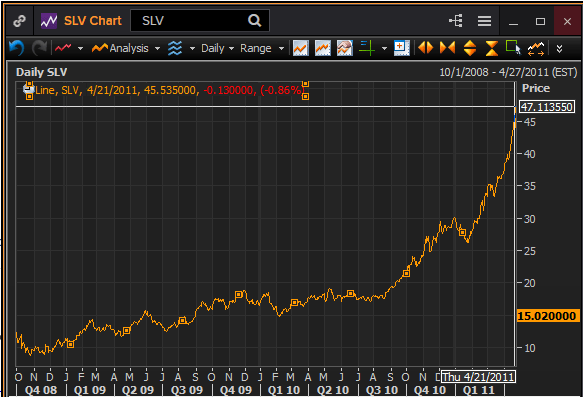Open the Range dropdown
Viewport: 583px width, 397px height.
(262, 48)
